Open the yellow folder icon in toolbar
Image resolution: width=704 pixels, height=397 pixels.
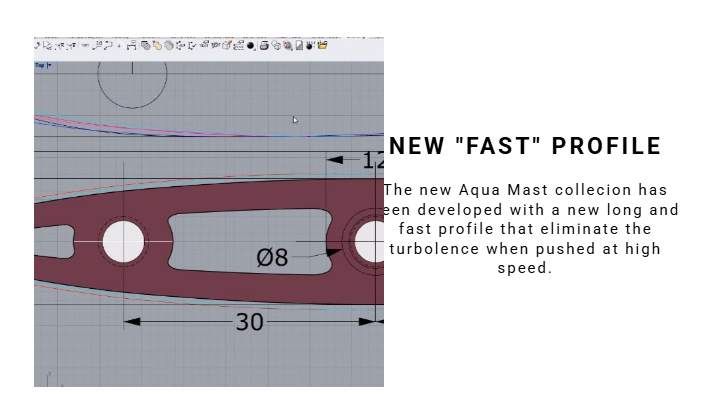click(x=322, y=45)
